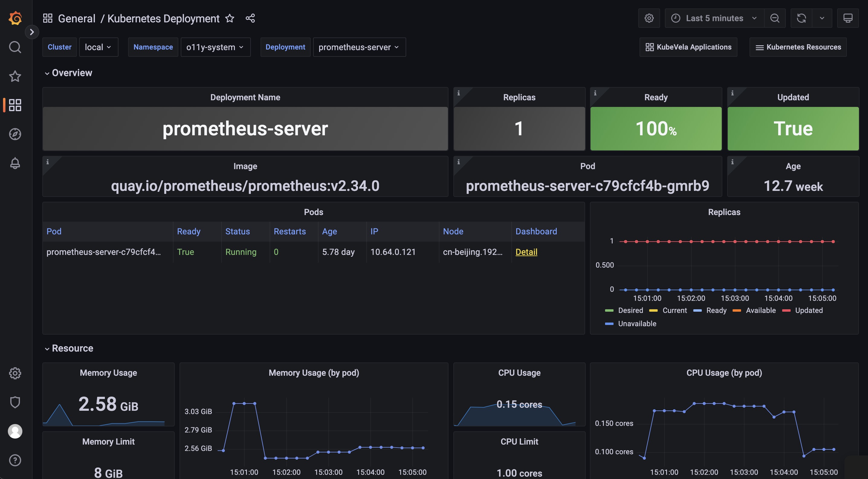Open the Memory Usage panel title menu
The height and width of the screenshot is (479, 868).
pyautogui.click(x=108, y=373)
